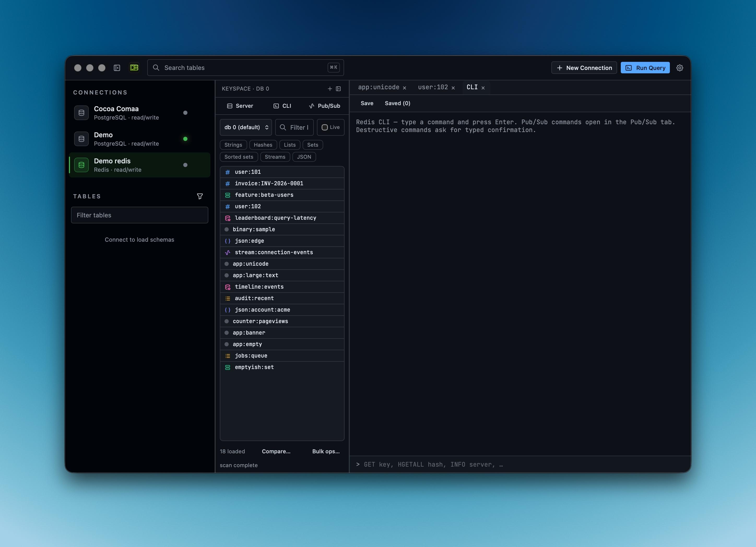Click sorted set icon beside timeline:events

228,287
